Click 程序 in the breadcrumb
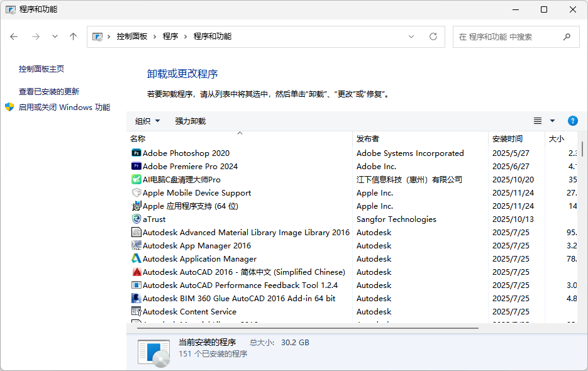Viewport: 588px width, 371px height. point(170,36)
